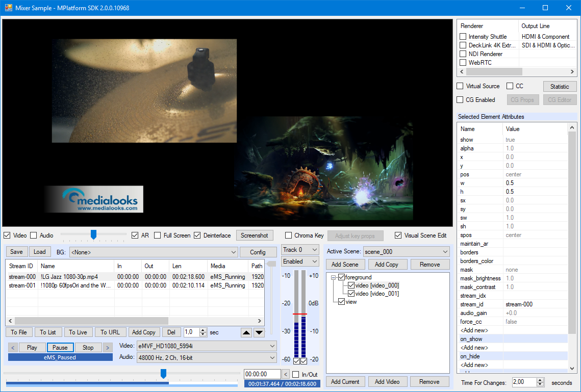Toggle the In/Out checkbox
Image resolution: width=581 pixels, height=392 pixels.
pos(296,375)
